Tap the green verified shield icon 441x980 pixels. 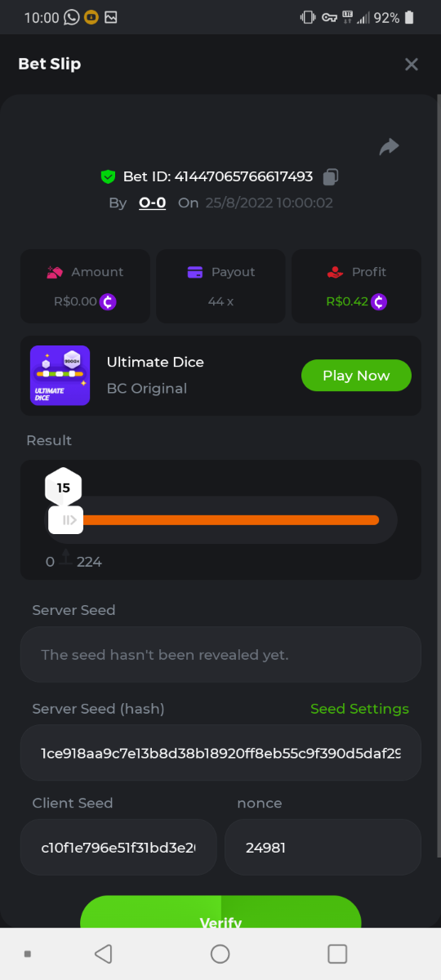pos(108,176)
